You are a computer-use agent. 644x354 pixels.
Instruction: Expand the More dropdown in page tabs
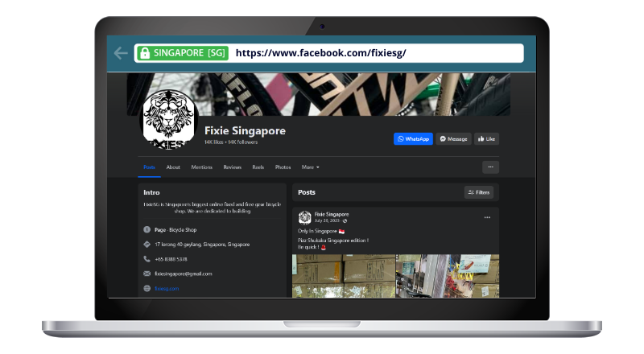[x=310, y=167]
